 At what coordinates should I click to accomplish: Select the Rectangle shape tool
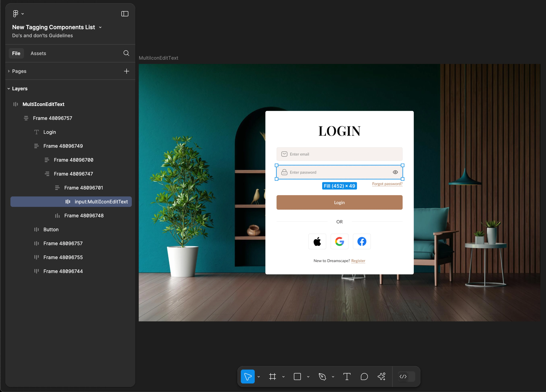(297, 377)
